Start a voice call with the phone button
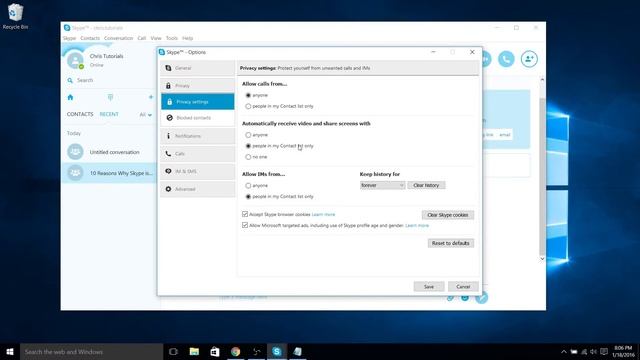Image resolution: width=640 pixels, height=360 pixels. coord(506,59)
